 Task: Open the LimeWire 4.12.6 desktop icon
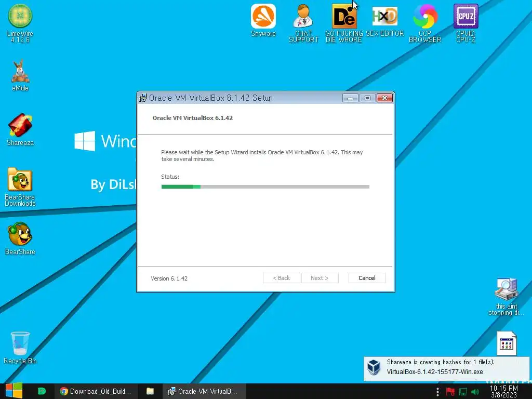pyautogui.click(x=20, y=23)
